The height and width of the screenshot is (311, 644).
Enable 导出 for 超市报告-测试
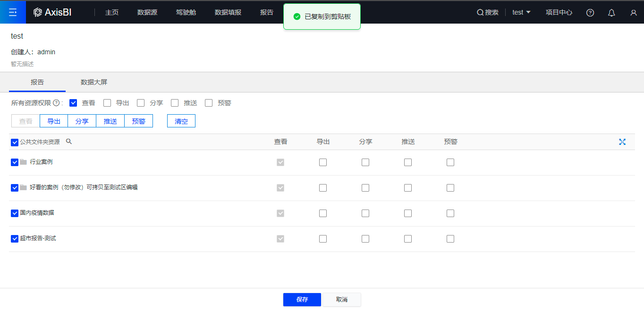323,239
